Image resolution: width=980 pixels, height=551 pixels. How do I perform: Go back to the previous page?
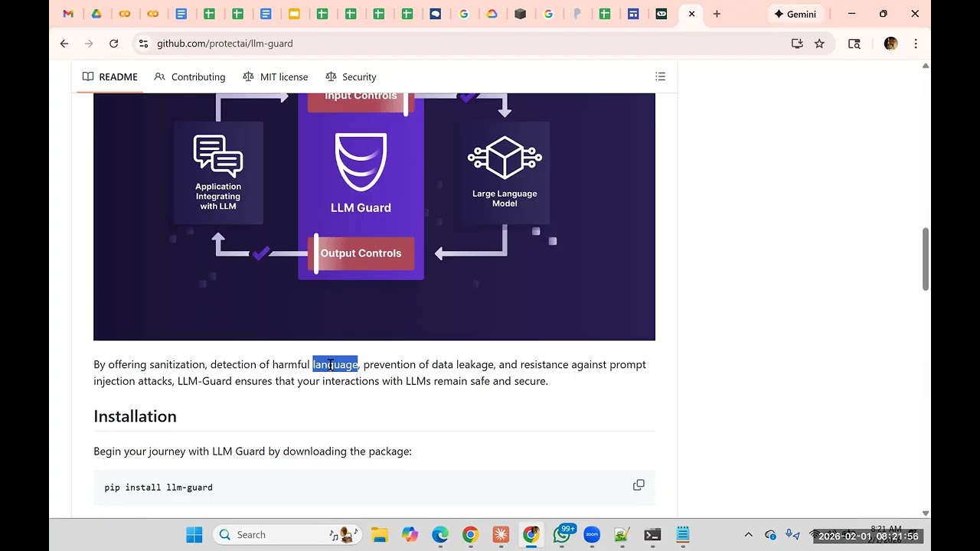point(64,44)
